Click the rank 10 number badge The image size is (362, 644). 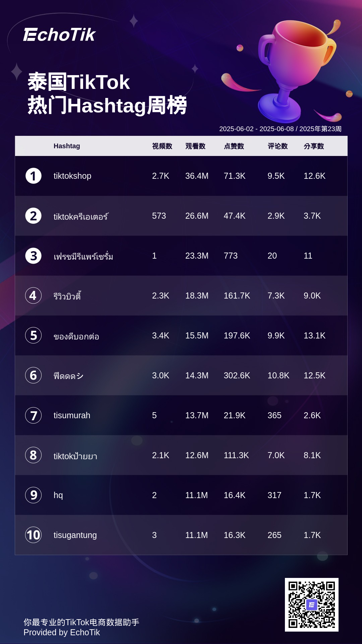click(34, 535)
